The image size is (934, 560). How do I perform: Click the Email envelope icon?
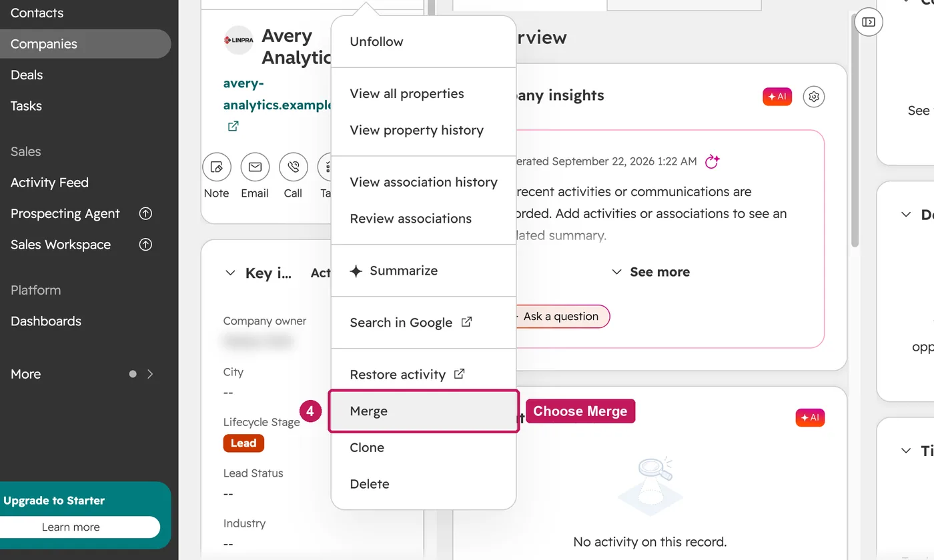pyautogui.click(x=255, y=167)
